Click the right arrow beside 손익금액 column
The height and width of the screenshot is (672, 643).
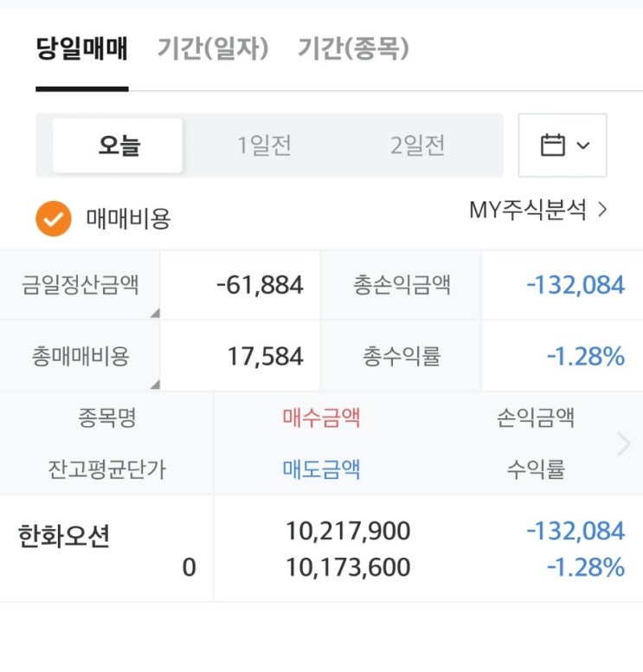(624, 444)
